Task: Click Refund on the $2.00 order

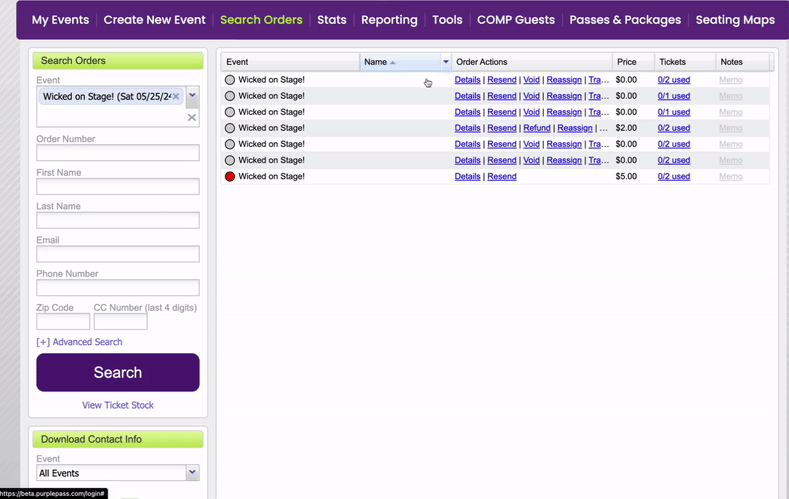Action: point(537,128)
